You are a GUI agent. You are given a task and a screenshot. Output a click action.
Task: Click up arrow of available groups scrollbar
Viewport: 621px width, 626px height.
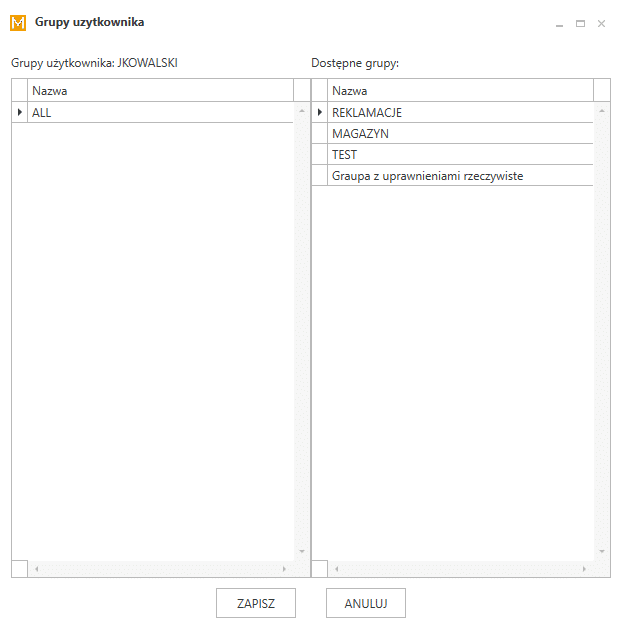pyautogui.click(x=602, y=111)
